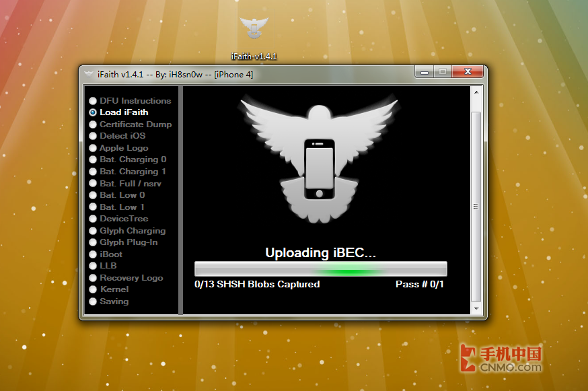Select the Saving radio button
The height and width of the screenshot is (391, 588).
click(x=93, y=301)
